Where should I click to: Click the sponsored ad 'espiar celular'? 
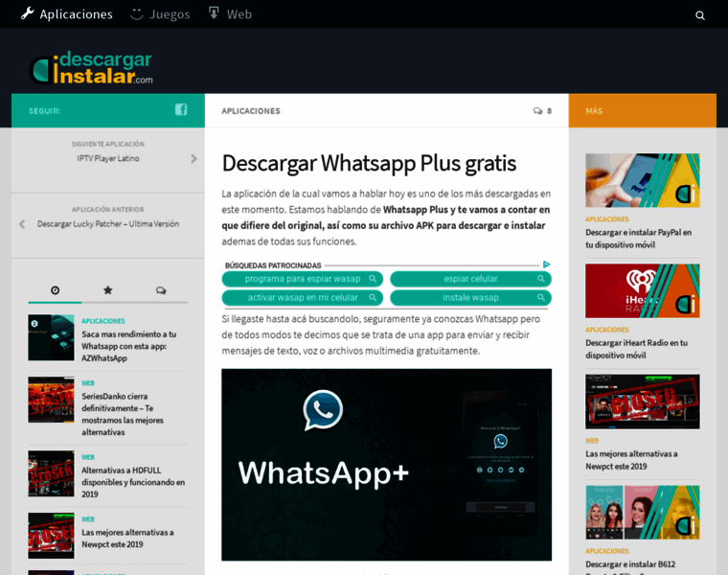pos(470,279)
